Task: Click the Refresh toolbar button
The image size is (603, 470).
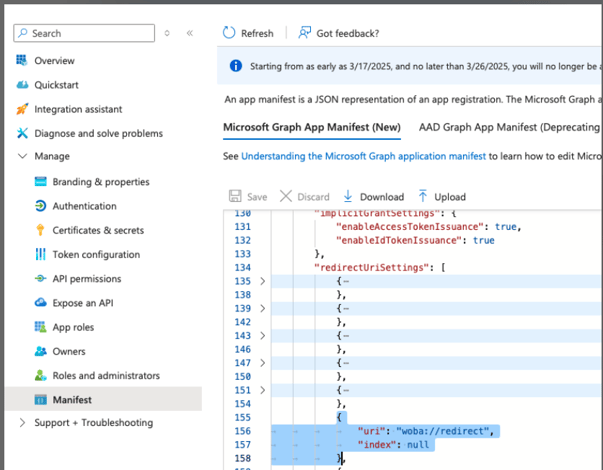Action: pyautogui.click(x=248, y=33)
